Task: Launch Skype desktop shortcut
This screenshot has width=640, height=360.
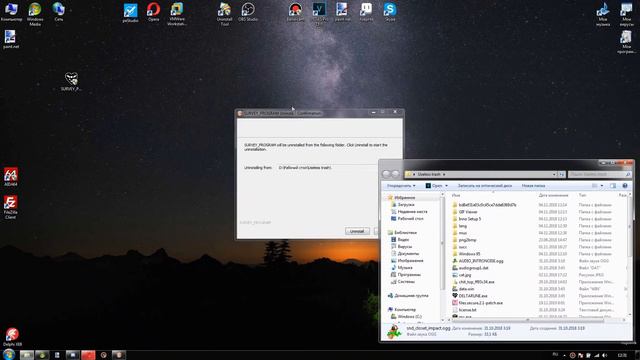Action: [390, 12]
